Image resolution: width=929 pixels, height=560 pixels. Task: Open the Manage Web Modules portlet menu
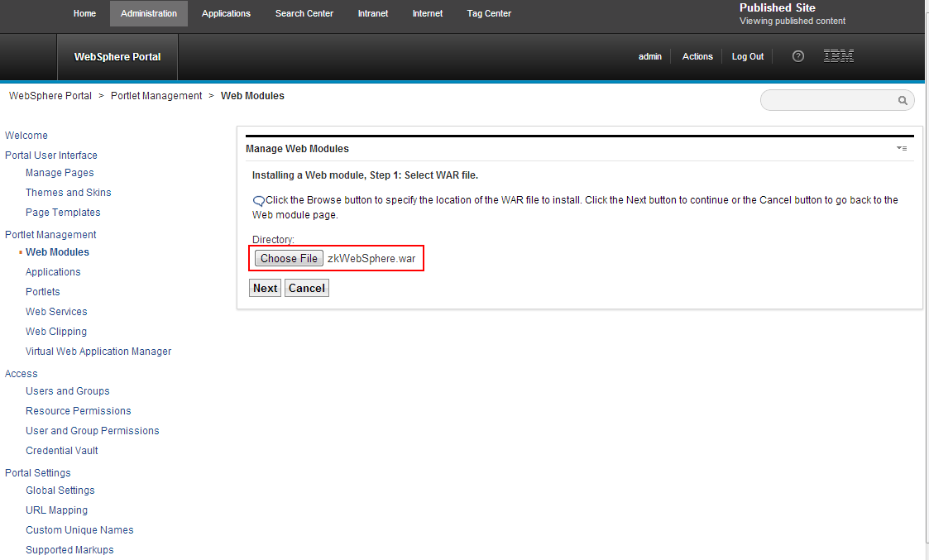pos(902,148)
